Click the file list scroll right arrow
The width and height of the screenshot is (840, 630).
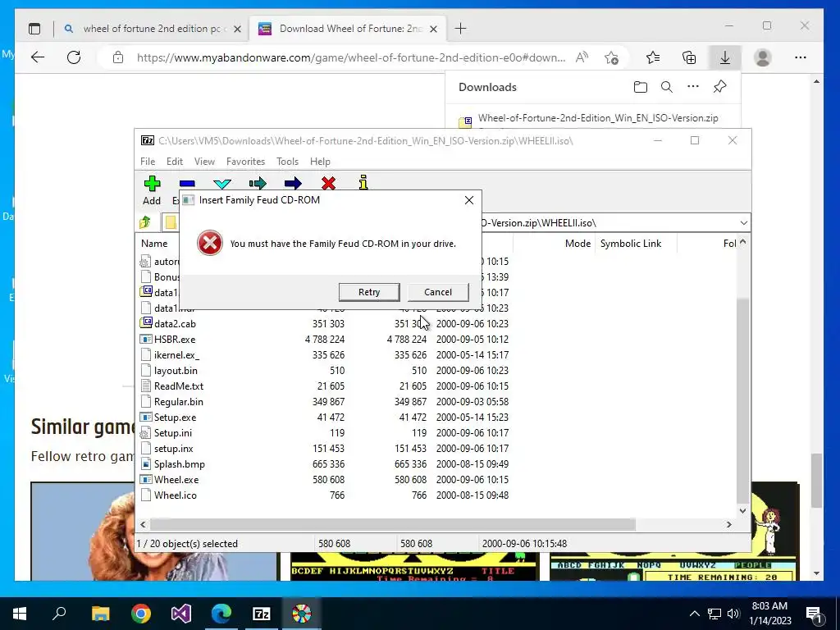point(728,524)
